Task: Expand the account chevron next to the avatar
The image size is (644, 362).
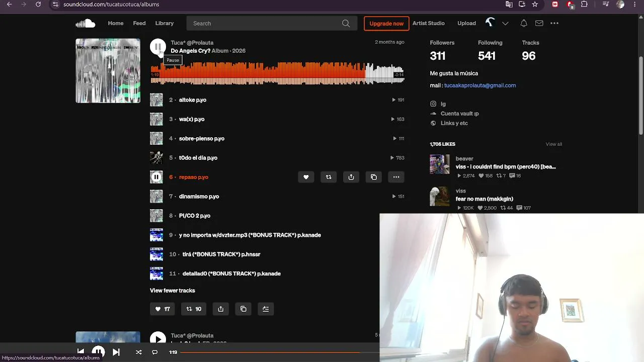Action: pyautogui.click(x=505, y=23)
